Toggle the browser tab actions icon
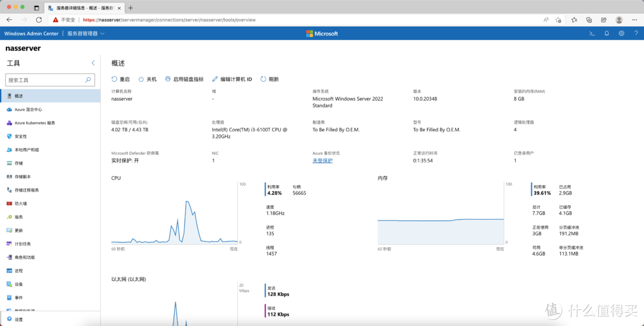This screenshot has height=326, width=644. click(x=36, y=8)
